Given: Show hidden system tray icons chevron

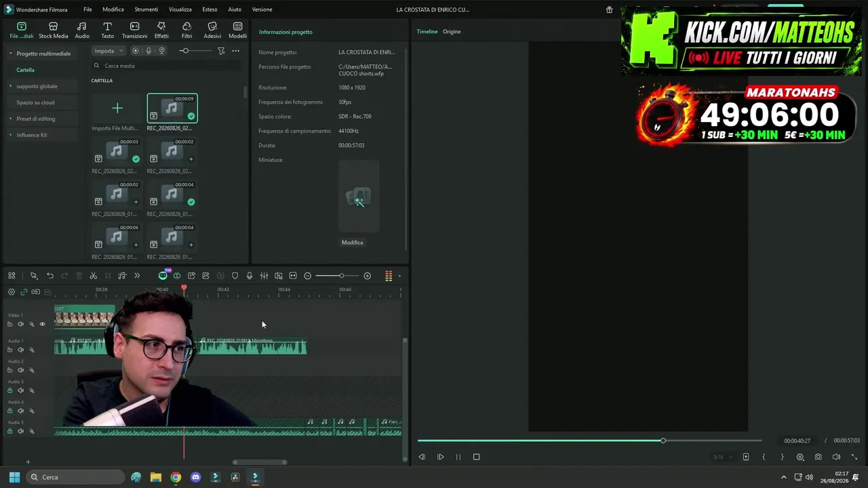Looking at the screenshot, I should (x=784, y=477).
